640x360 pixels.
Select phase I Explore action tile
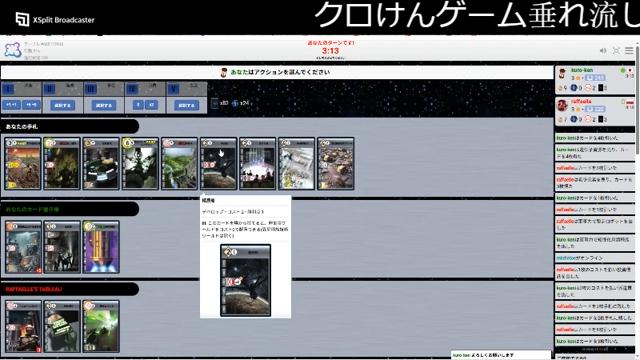21,89
